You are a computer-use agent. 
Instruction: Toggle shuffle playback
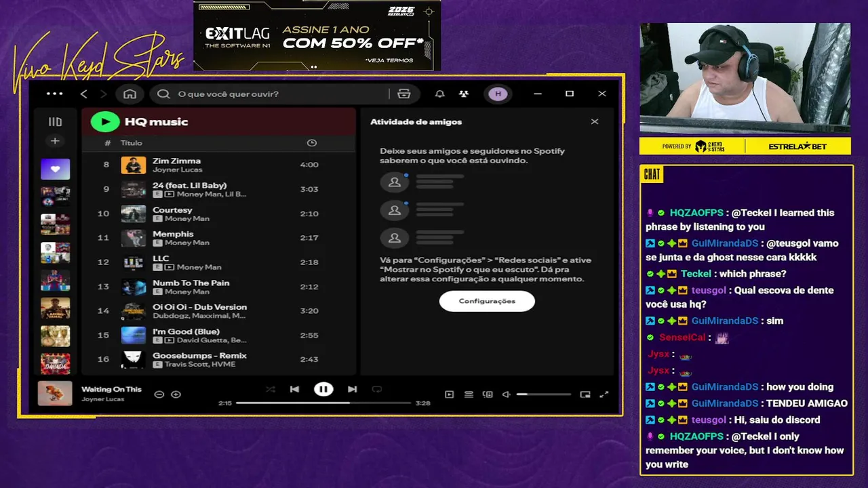click(271, 389)
